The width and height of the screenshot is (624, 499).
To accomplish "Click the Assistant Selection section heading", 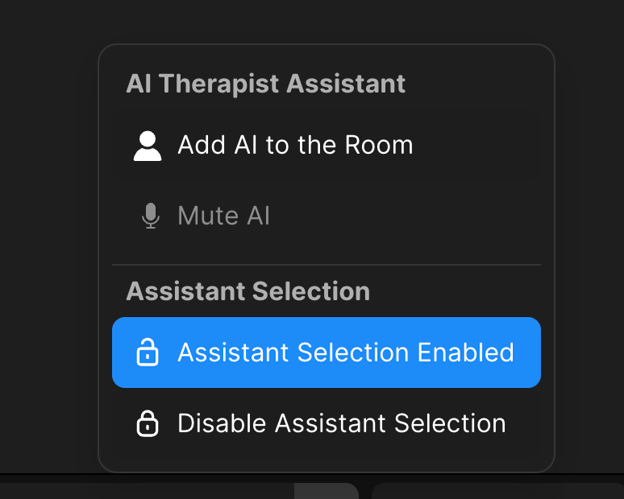I will [247, 291].
